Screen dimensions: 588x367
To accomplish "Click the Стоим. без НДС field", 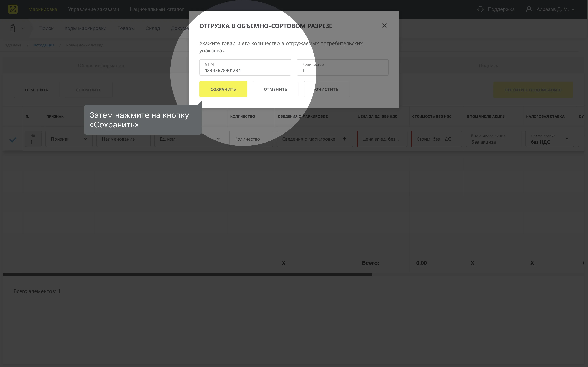I will click(x=437, y=139).
